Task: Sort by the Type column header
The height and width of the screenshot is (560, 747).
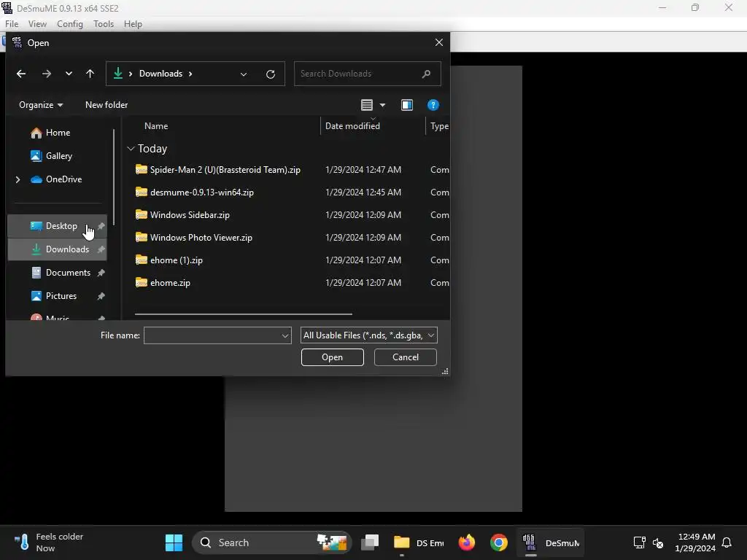Action: coord(439,125)
